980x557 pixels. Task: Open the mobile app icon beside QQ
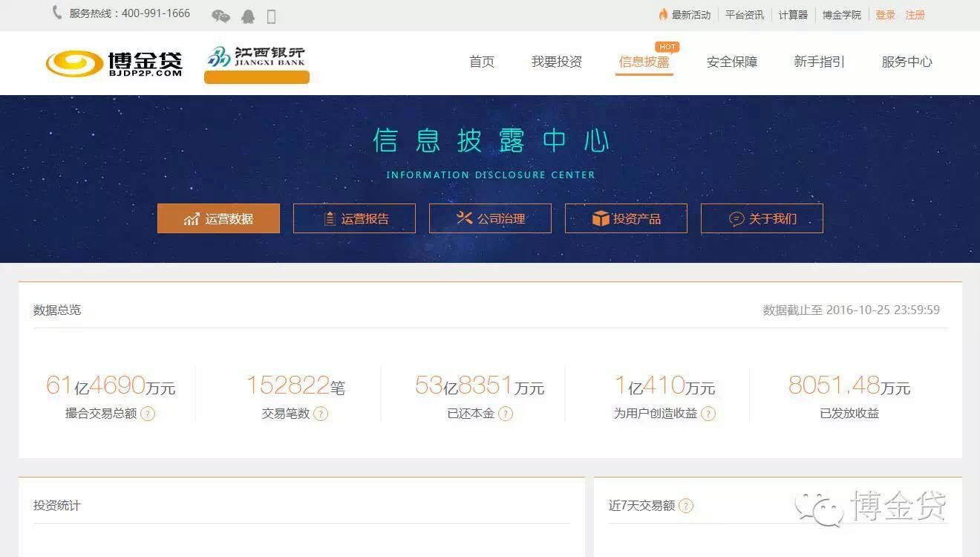point(270,15)
